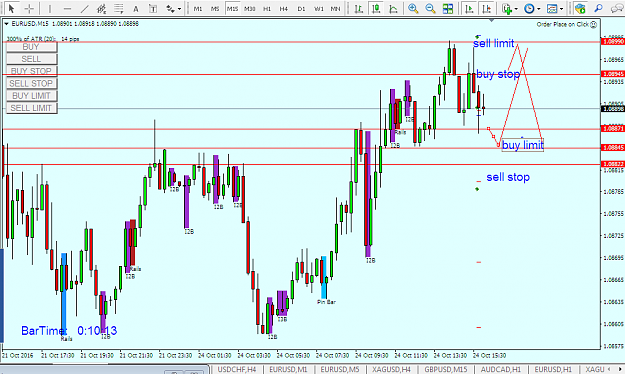Screen dimensions: 625x374
Task: Open the GBPUSD,M15 chart tab
Action: [446, 370]
